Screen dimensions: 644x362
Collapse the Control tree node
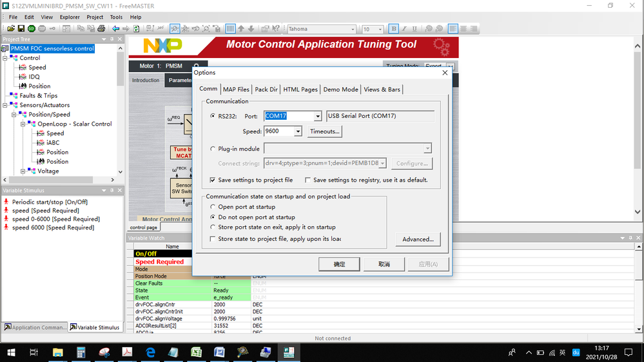(5, 58)
